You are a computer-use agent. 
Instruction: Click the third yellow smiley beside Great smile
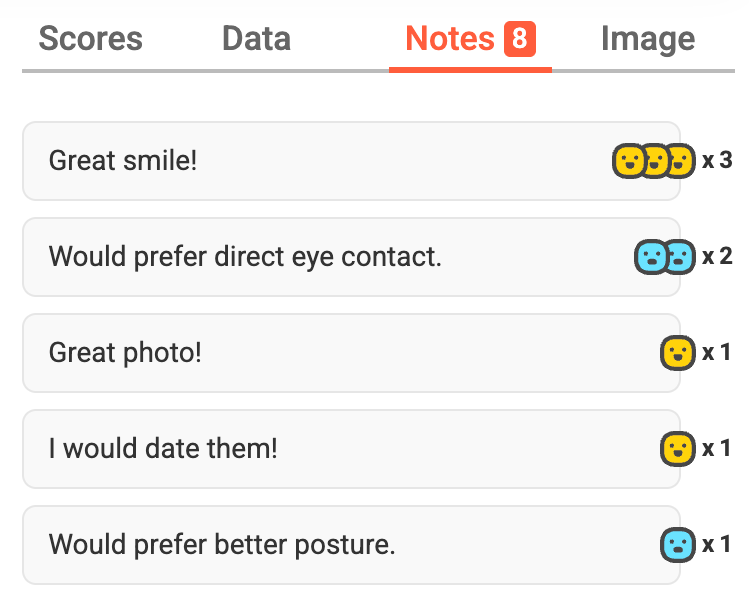681,161
